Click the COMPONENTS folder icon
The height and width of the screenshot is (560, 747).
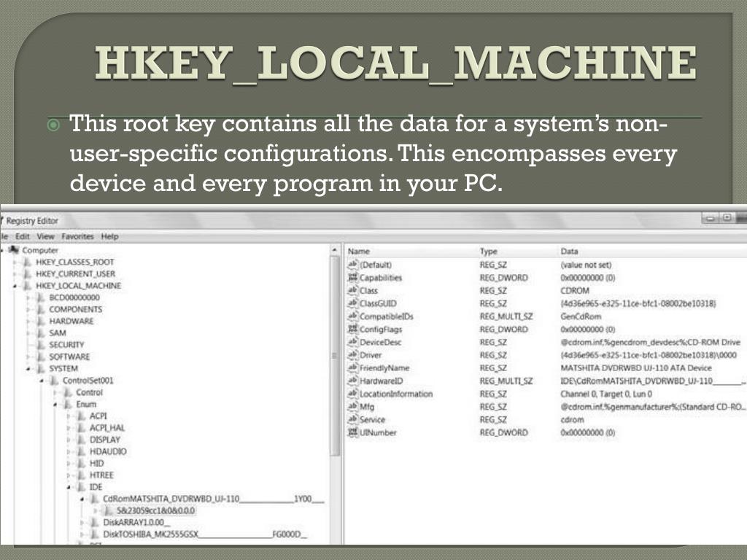(42, 309)
